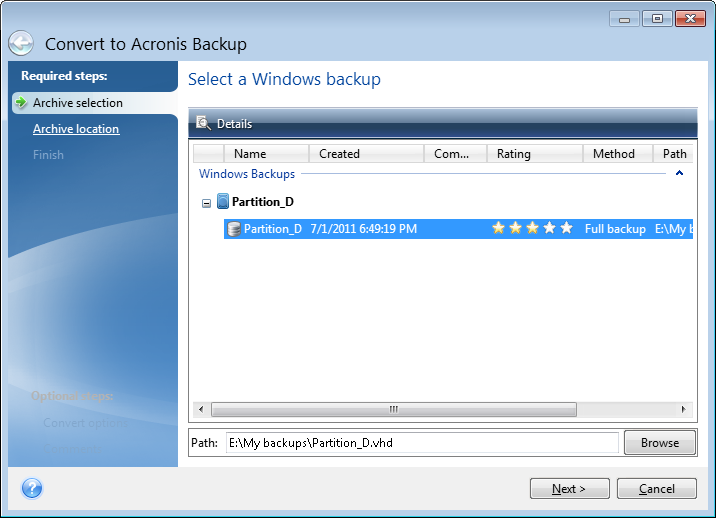The width and height of the screenshot is (716, 518).
Task: Sort the list by Name column
Action: (x=266, y=153)
